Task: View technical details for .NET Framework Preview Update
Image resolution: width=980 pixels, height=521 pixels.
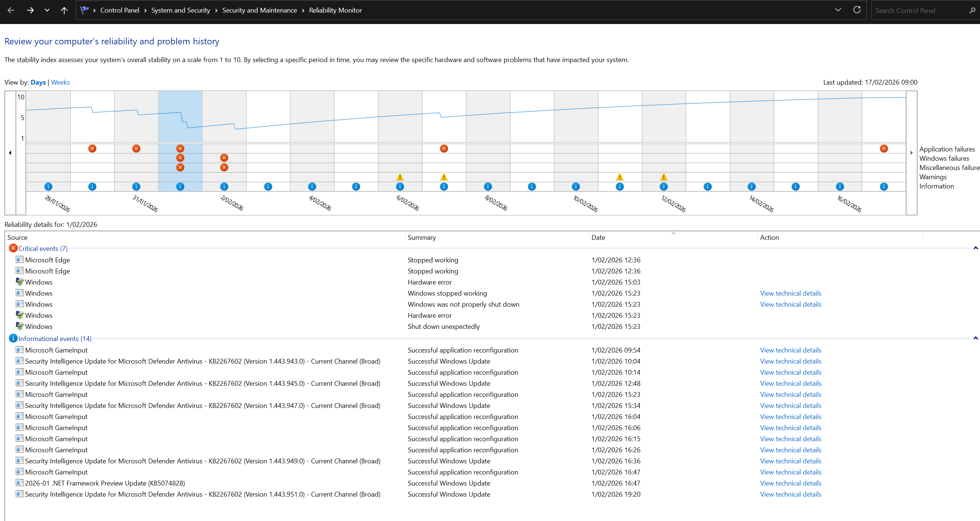Action: point(790,483)
